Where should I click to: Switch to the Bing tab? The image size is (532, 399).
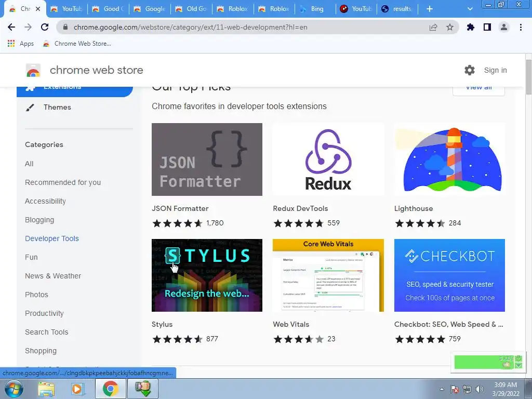tap(315, 9)
